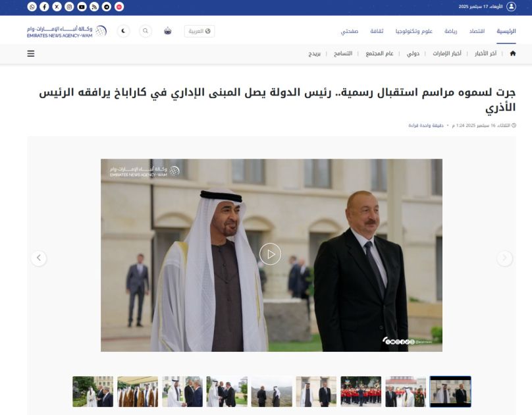Screen dimensions: 532x415
Task: Open the اقتصاد tab in main navigation
Action: click(477, 31)
